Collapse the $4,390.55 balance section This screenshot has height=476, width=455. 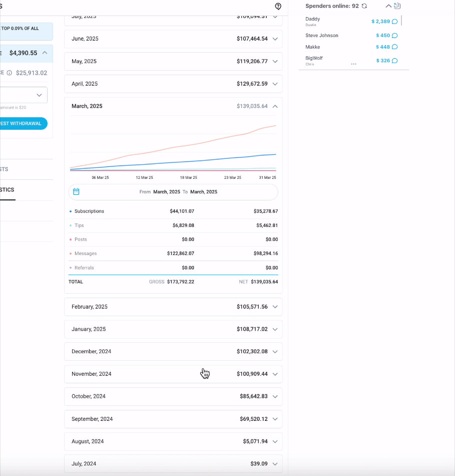[x=45, y=53]
